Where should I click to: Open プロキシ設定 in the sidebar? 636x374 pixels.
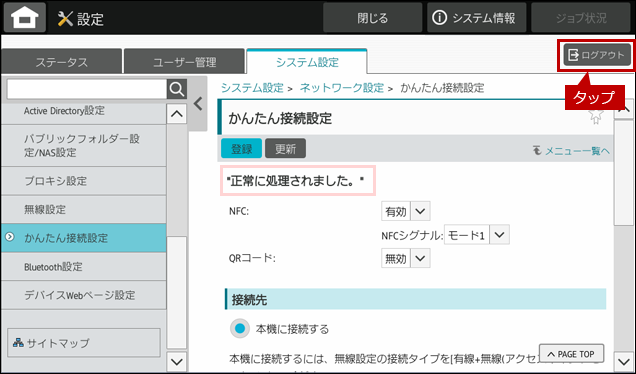(84, 181)
